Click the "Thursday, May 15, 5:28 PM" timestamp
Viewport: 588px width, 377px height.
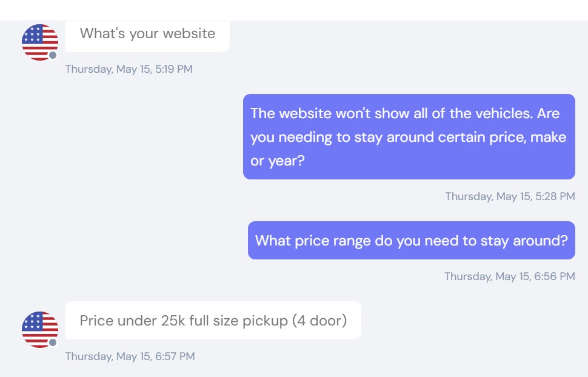(x=510, y=196)
